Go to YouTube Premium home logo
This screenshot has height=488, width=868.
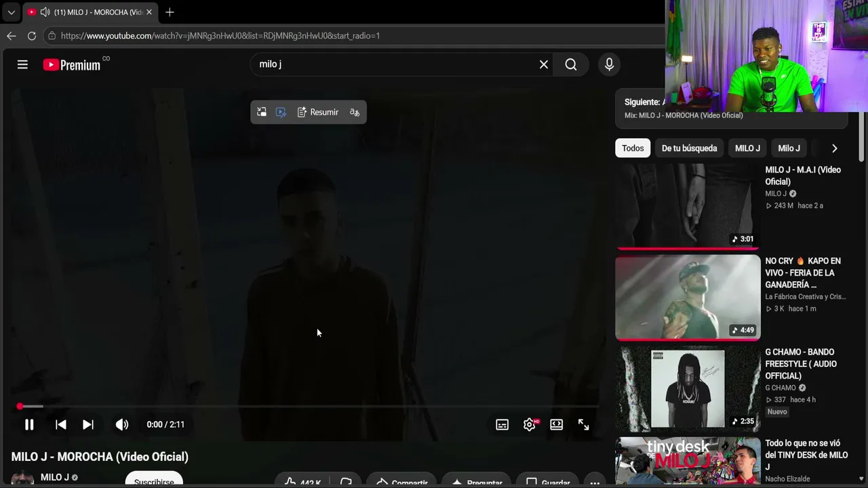pyautogui.click(x=72, y=65)
